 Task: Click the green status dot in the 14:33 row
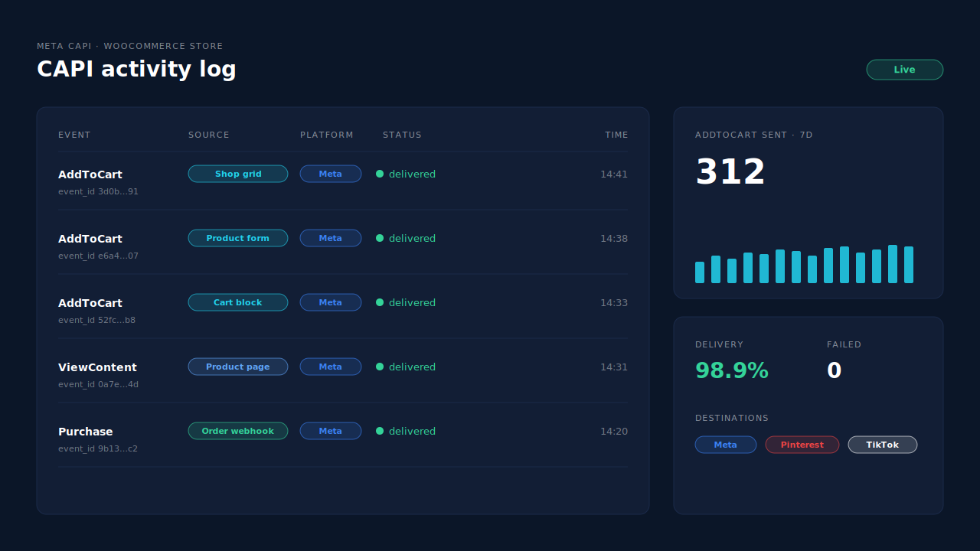(x=380, y=302)
